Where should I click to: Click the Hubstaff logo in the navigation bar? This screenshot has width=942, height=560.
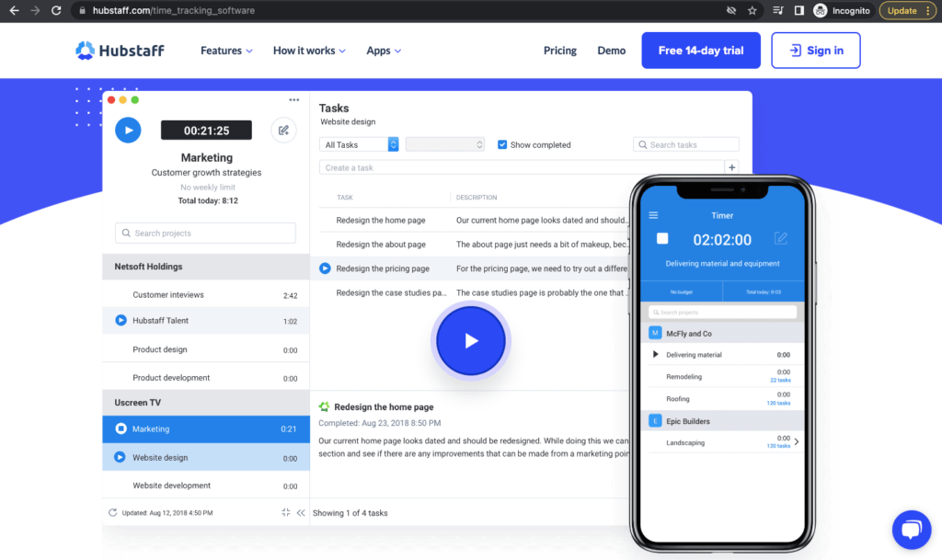(120, 51)
